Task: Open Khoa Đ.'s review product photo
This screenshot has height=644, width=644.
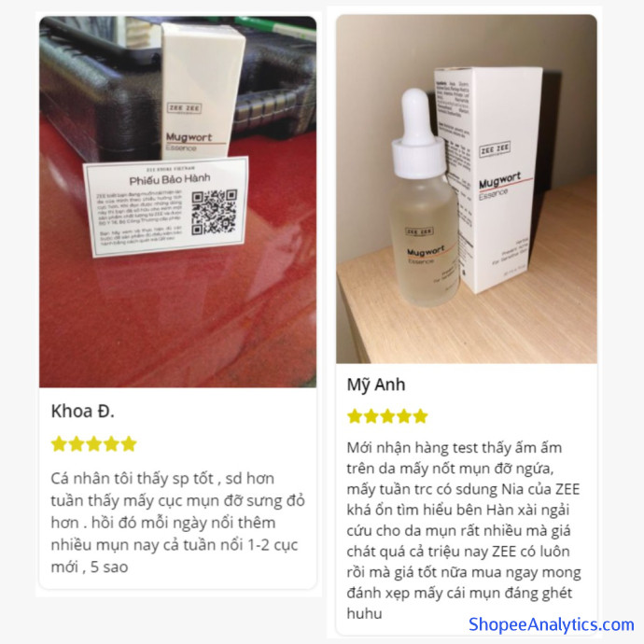Action: click(178, 202)
